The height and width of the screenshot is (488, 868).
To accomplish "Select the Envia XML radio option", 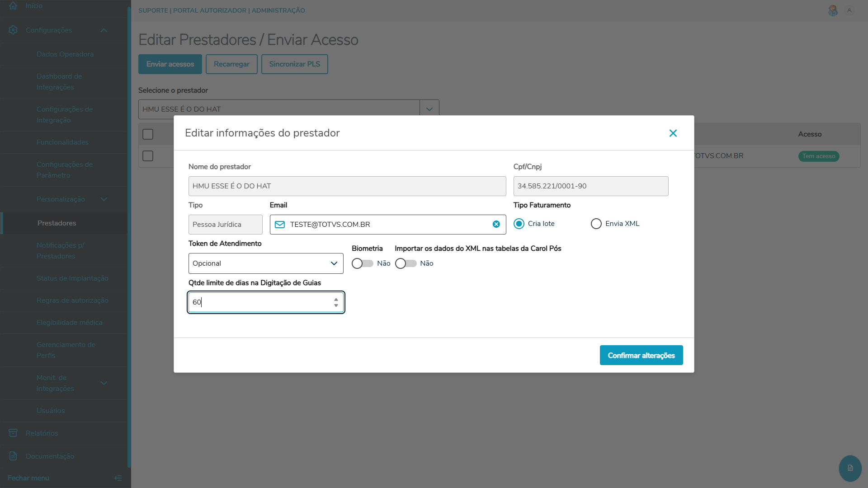I will [596, 224].
